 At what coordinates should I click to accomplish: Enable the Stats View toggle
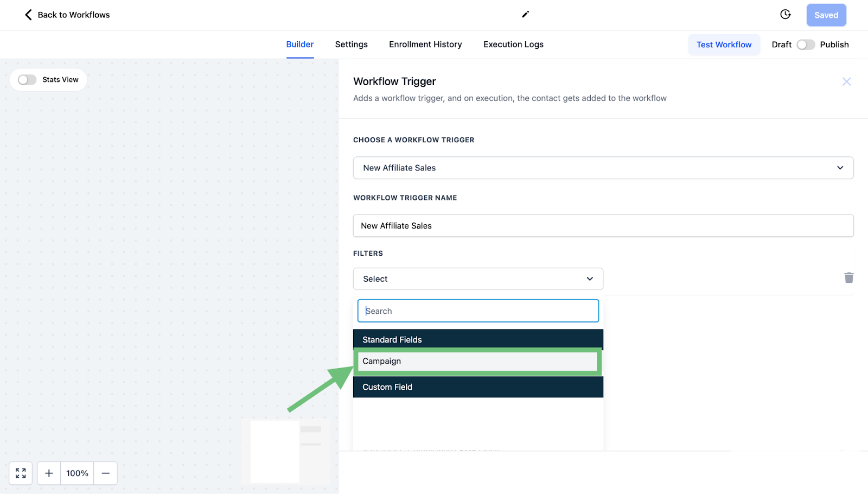pyautogui.click(x=27, y=80)
